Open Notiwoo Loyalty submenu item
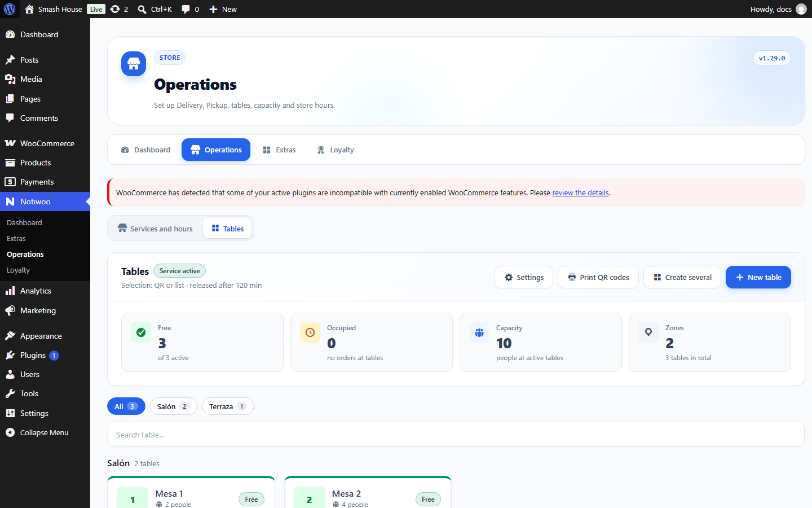 point(18,270)
